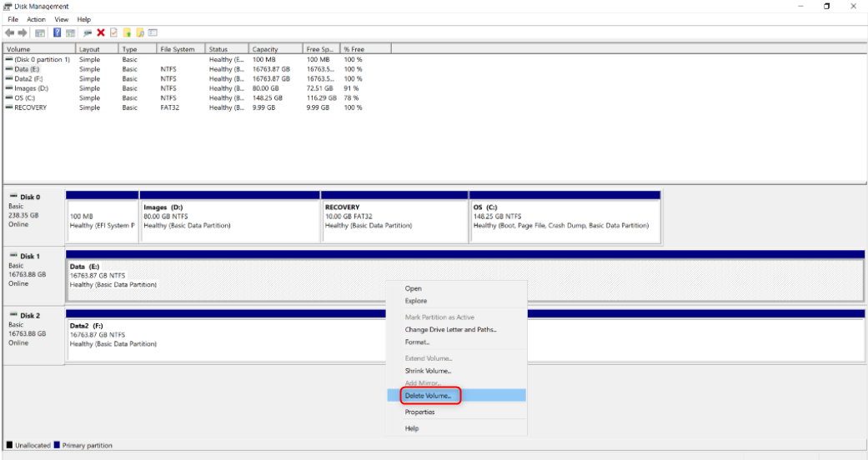
Task: Sort by File System column header
Action: tap(177, 49)
